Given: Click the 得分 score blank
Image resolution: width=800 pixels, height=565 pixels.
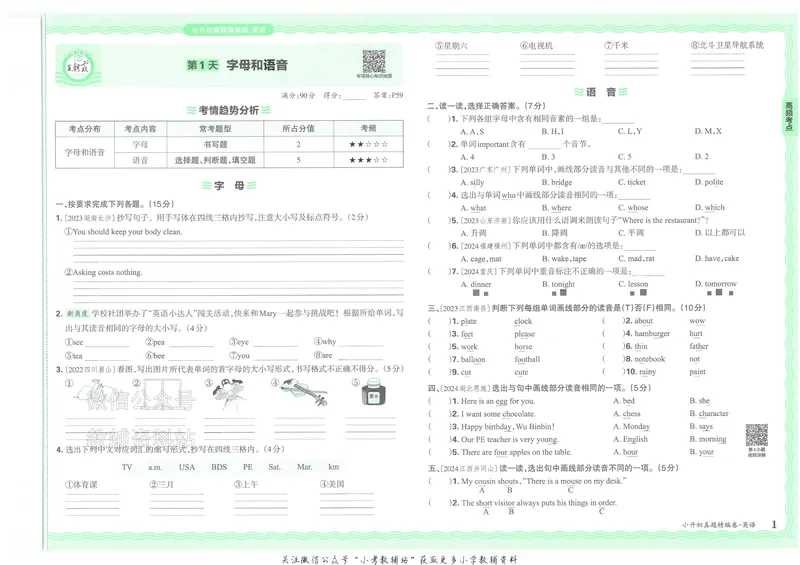Looking at the screenshot, I should click(354, 95).
